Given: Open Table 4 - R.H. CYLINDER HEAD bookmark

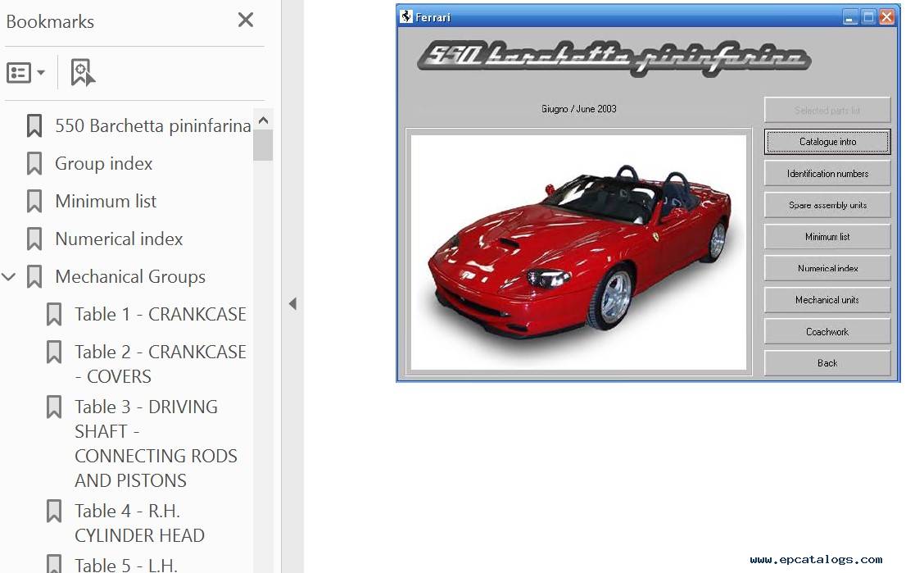Looking at the screenshot, I should point(139,524).
